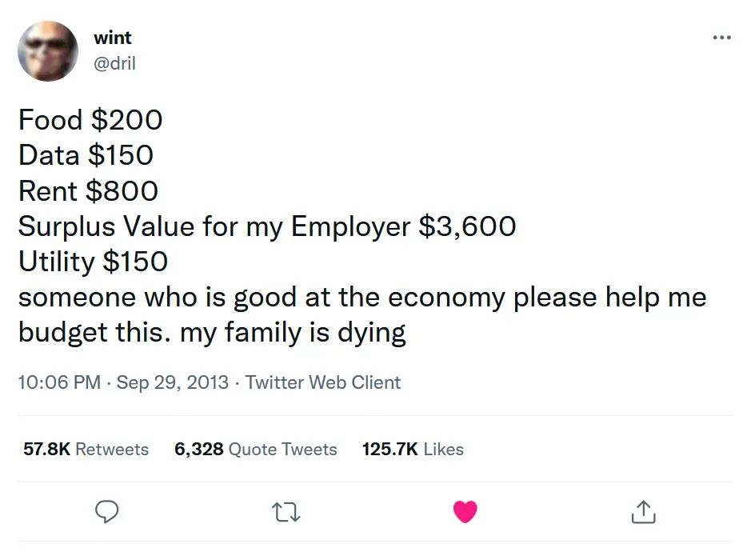Select the Twitter Web Client source label
The width and height of the screenshot is (743, 560).
[326, 382]
